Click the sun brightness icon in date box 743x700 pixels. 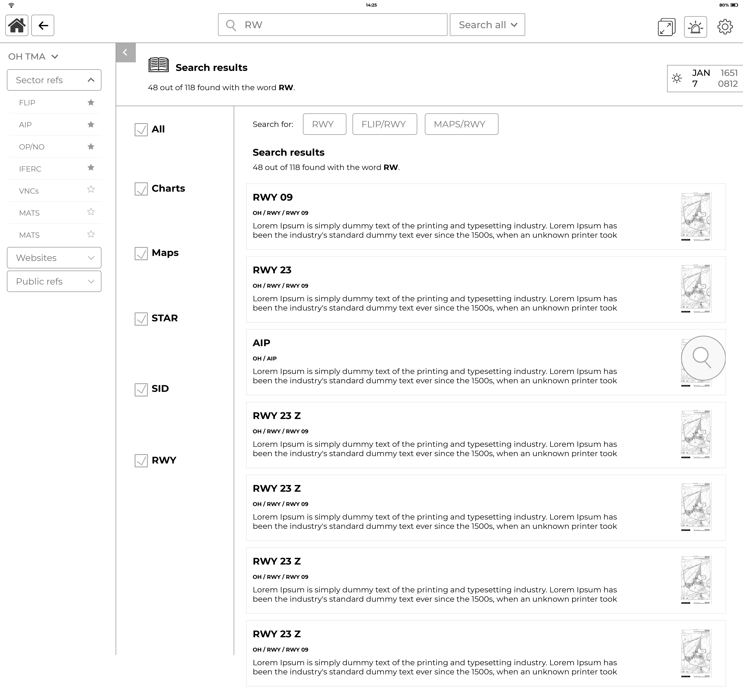click(x=677, y=78)
